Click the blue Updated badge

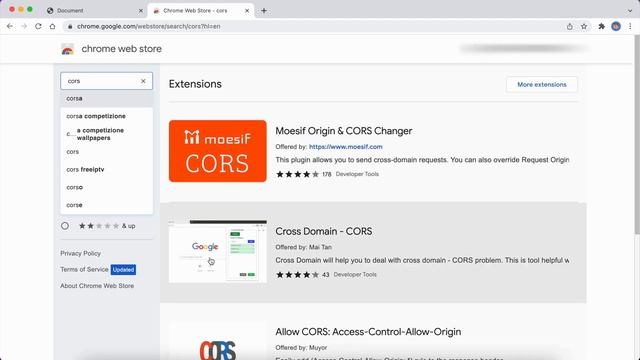tap(123, 269)
